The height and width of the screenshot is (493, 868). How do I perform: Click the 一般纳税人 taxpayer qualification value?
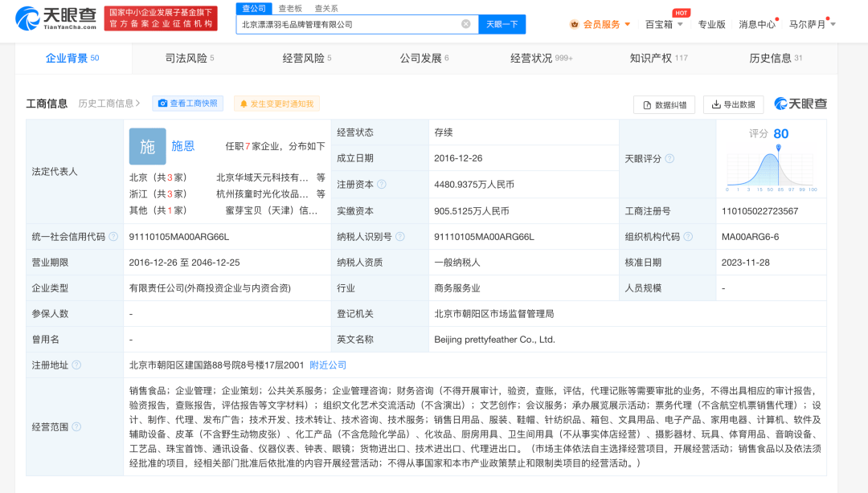pyautogui.click(x=457, y=263)
